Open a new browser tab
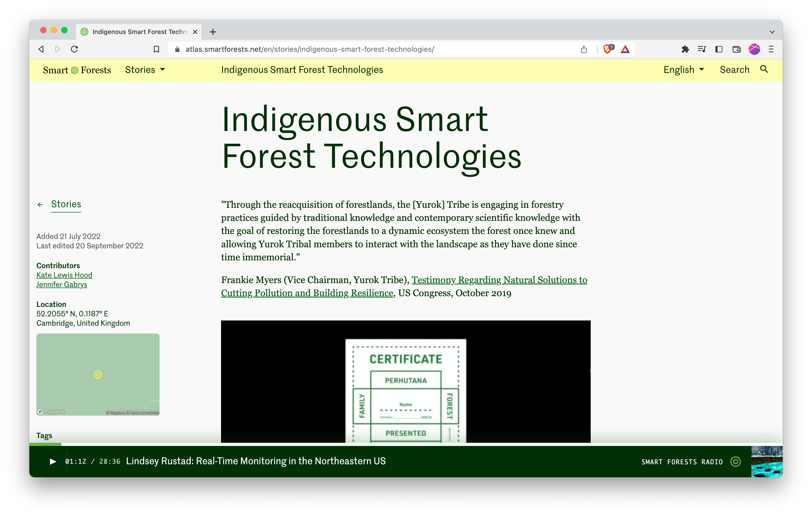 (213, 32)
